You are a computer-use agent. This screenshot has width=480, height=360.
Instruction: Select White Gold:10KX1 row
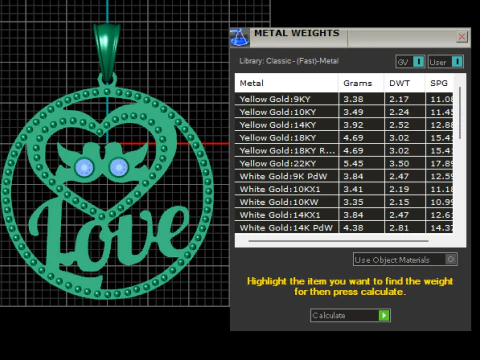tap(344, 189)
